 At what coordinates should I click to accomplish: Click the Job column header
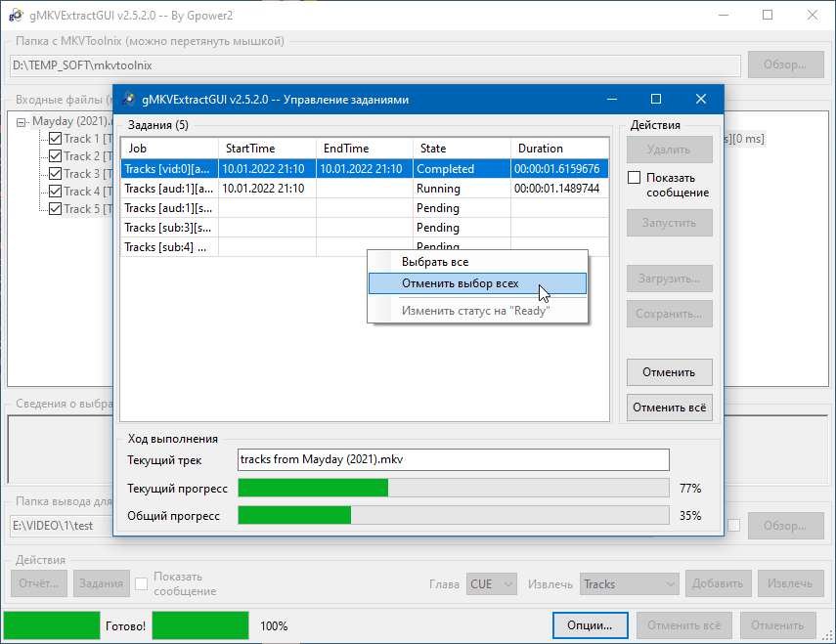tap(169, 149)
